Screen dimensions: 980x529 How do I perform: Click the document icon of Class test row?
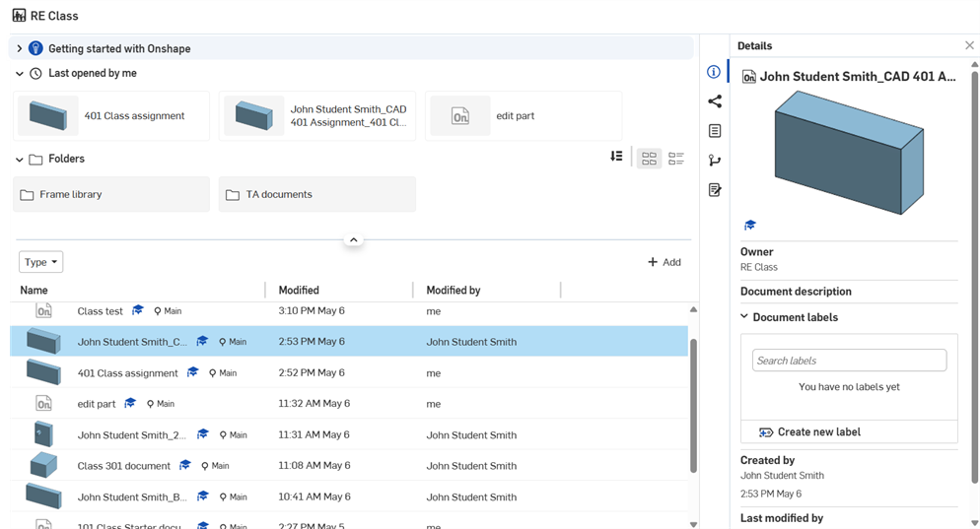pyautogui.click(x=43, y=310)
